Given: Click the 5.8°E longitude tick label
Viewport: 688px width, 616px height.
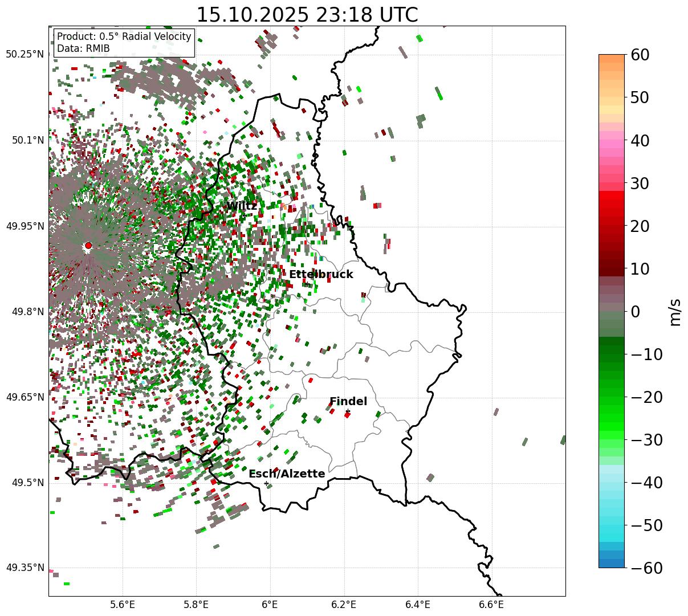Looking at the screenshot, I should pos(196,605).
